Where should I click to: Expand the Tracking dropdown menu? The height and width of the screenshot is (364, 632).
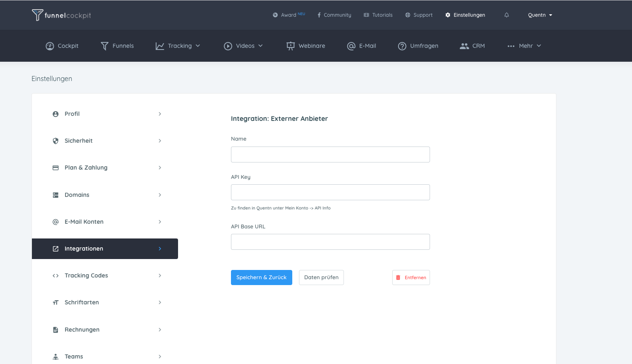click(178, 46)
